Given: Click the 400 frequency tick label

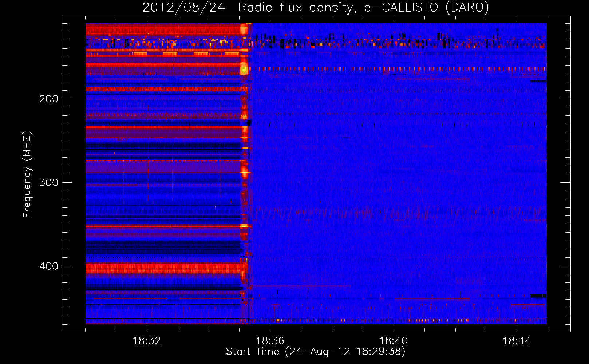Looking at the screenshot, I should point(49,266).
